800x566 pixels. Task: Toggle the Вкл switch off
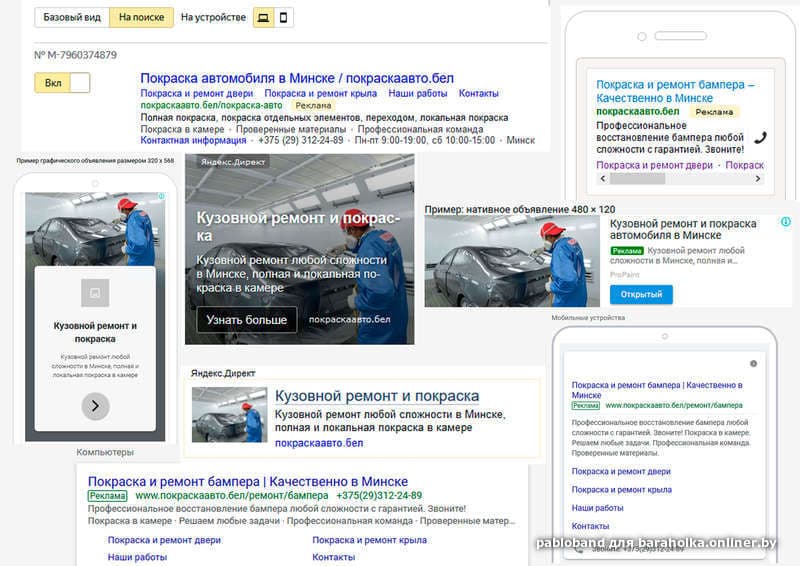62,83
